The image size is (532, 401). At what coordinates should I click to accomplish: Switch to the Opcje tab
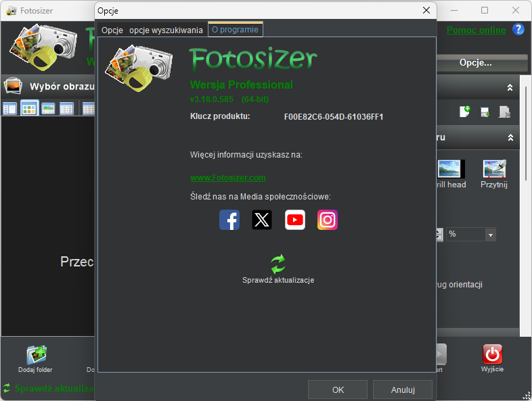[x=112, y=30]
